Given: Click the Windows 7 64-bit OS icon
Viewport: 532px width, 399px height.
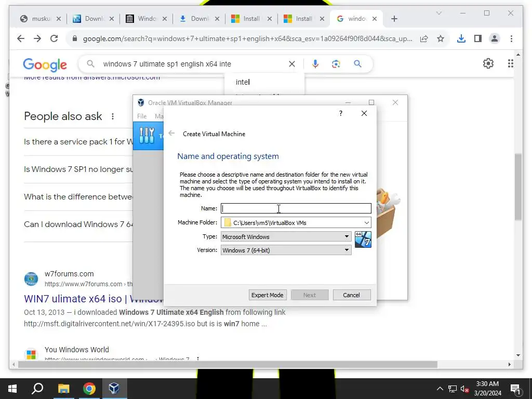Looking at the screenshot, I should pyautogui.click(x=363, y=240).
